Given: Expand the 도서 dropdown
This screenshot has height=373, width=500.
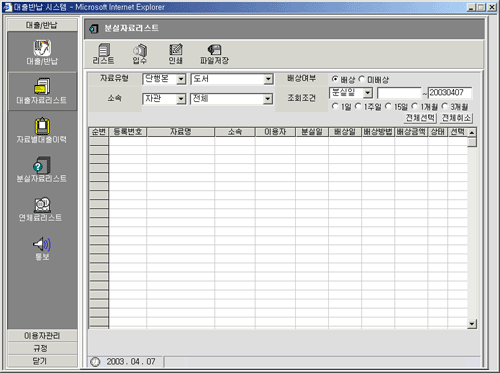Looking at the screenshot, I should [x=268, y=79].
